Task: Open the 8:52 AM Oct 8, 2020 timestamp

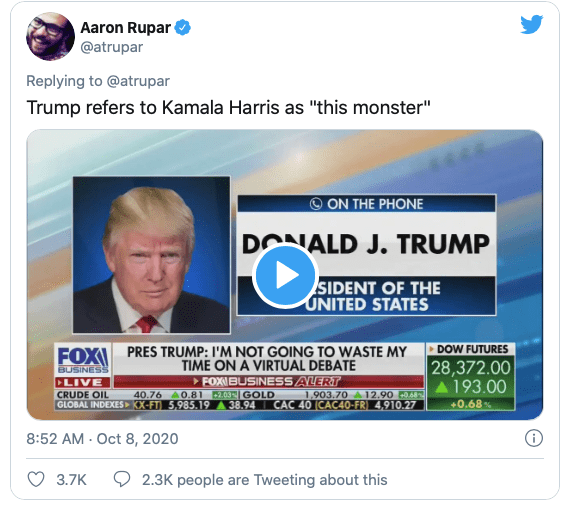Action: (x=102, y=439)
